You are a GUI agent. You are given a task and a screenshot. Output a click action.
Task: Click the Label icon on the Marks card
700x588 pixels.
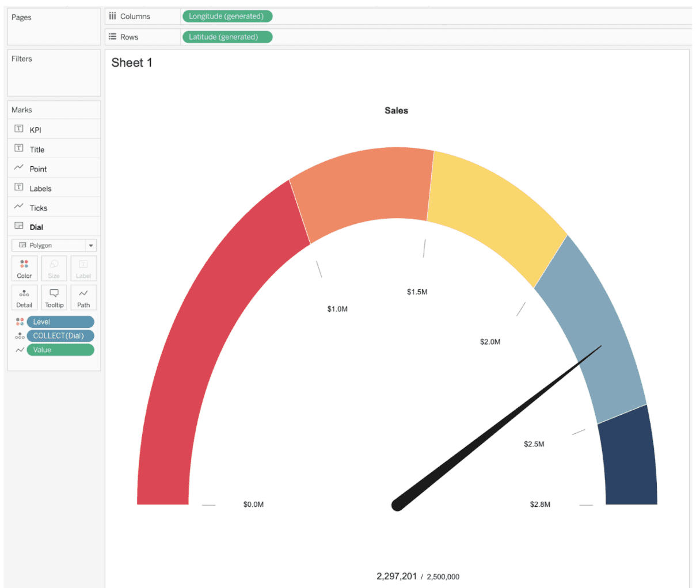click(x=83, y=268)
